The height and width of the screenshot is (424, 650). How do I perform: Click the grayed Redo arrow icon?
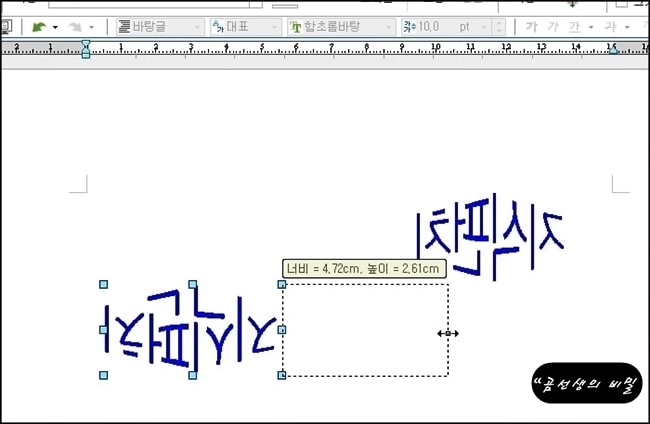[x=75, y=27]
